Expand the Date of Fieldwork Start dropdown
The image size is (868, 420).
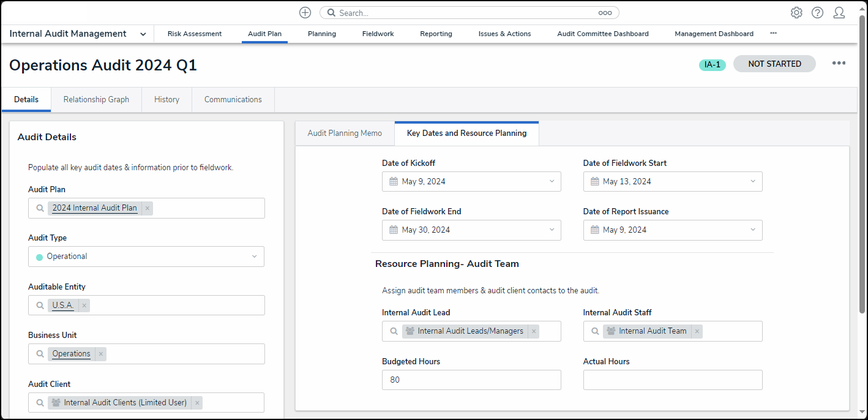(x=752, y=182)
